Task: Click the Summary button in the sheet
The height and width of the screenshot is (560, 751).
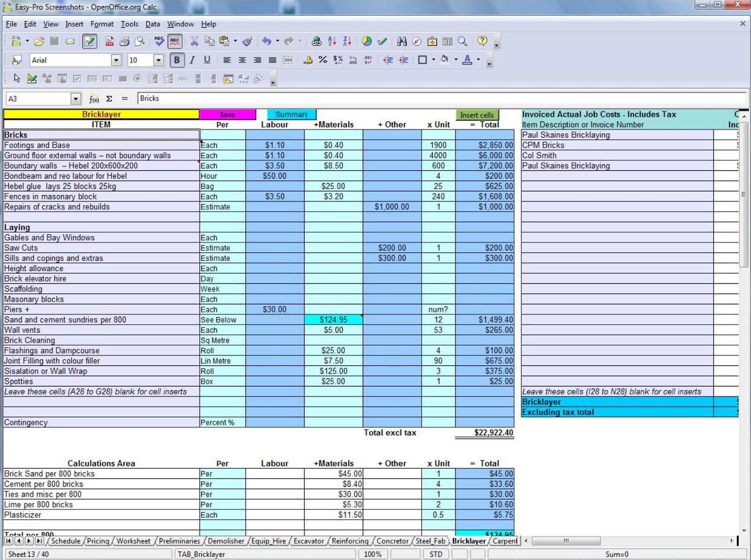Action: (291, 114)
